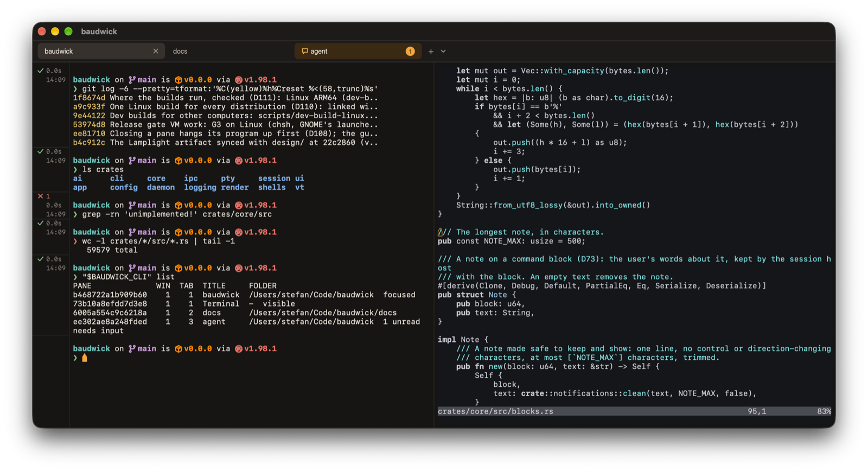Click pane ID b468722a1b909b60
Viewport: 868px width, 471px height.
[x=110, y=295]
